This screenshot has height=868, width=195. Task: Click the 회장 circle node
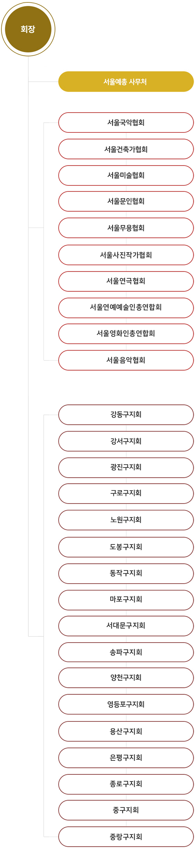[28, 29]
